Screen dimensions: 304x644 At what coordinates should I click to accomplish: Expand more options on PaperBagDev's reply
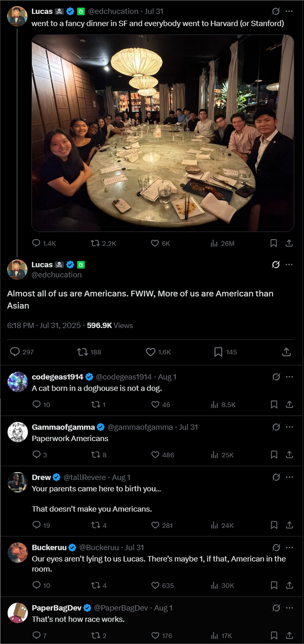pyautogui.click(x=289, y=608)
